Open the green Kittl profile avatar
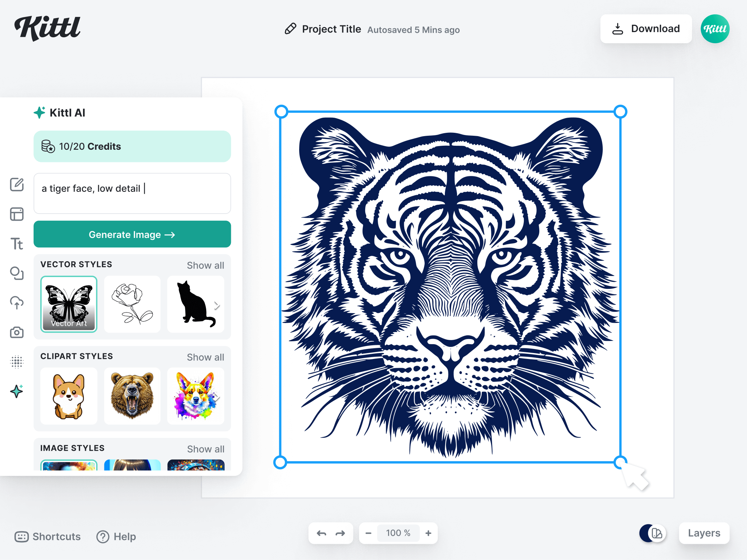This screenshot has height=560, width=747. point(715,29)
